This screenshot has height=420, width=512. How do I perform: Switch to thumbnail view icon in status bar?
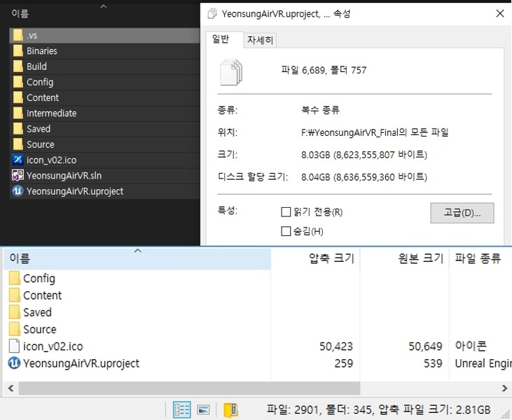tap(203, 409)
